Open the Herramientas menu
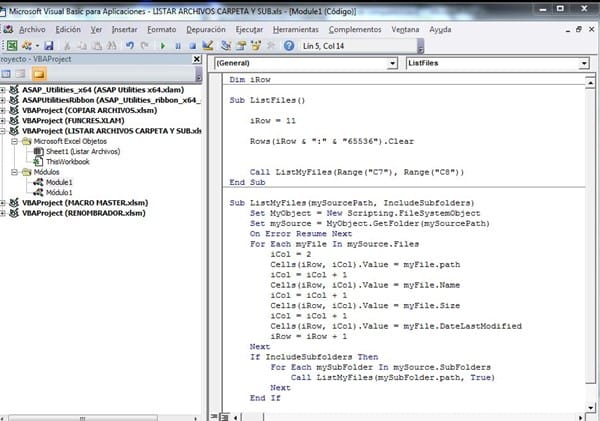Viewport: 600px width, 421px height. (x=296, y=29)
